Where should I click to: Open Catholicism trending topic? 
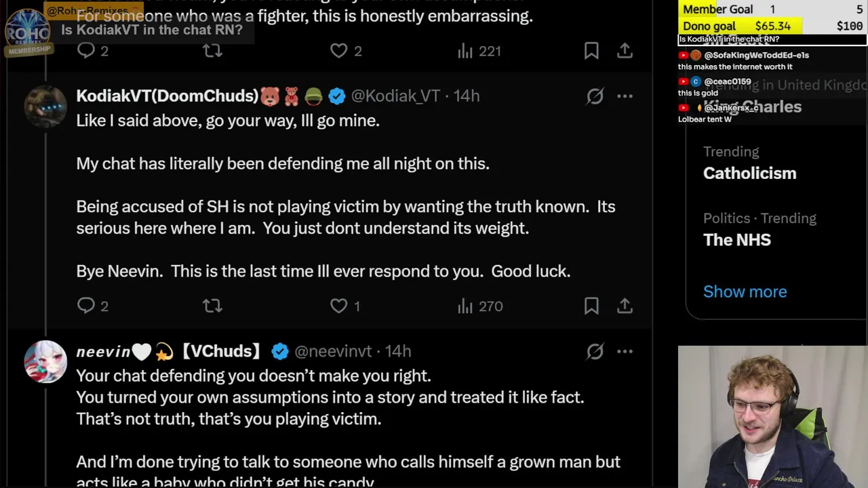click(749, 174)
